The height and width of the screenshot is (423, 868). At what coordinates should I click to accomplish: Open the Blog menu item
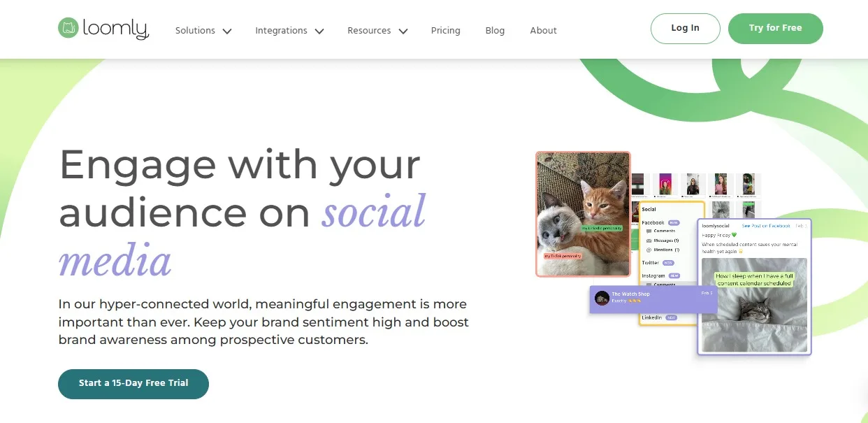point(495,30)
